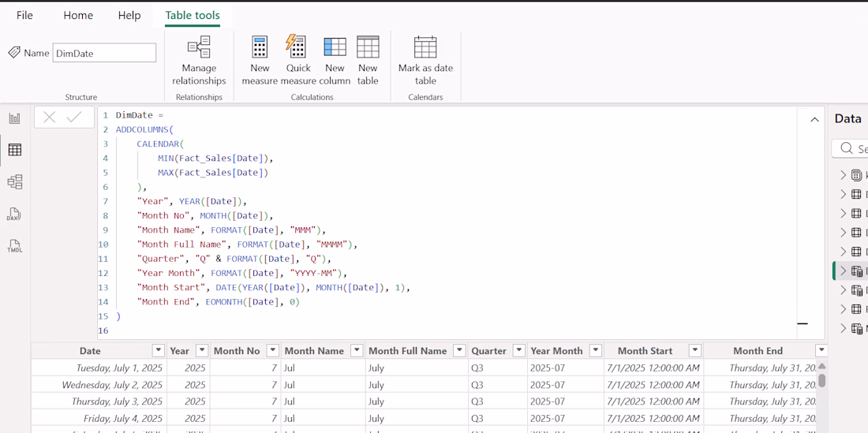The image size is (868, 433).
Task: Click formula line with "Month End"
Action: [x=218, y=302]
